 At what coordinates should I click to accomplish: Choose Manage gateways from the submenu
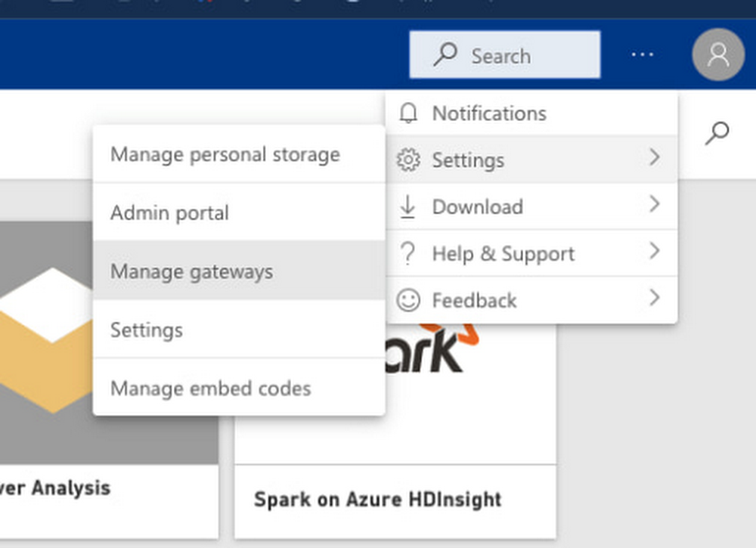click(x=191, y=272)
